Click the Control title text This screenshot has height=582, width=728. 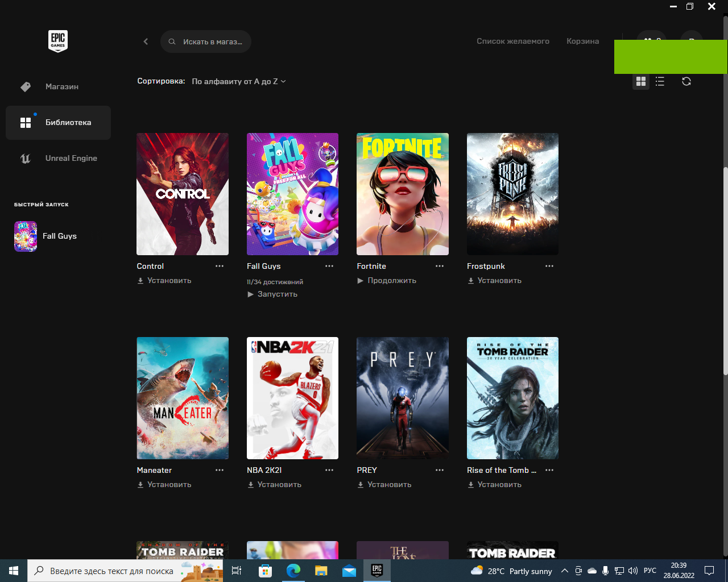pyautogui.click(x=150, y=266)
